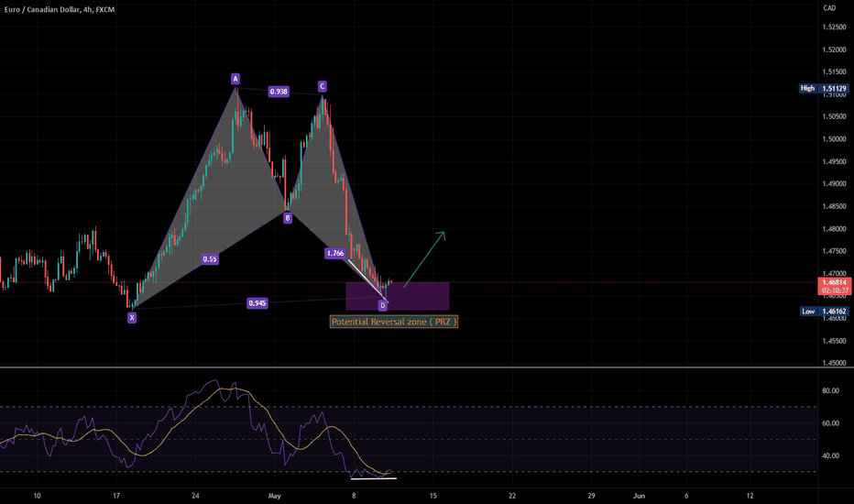Image resolution: width=854 pixels, height=504 pixels.
Task: Click the 1.50000 price axis value
Action: point(834,139)
